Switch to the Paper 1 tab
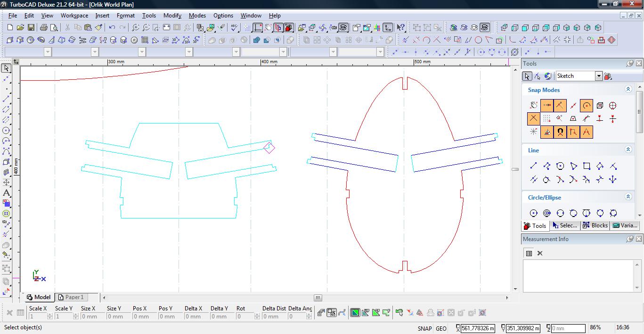644x334 pixels. pos(71,297)
